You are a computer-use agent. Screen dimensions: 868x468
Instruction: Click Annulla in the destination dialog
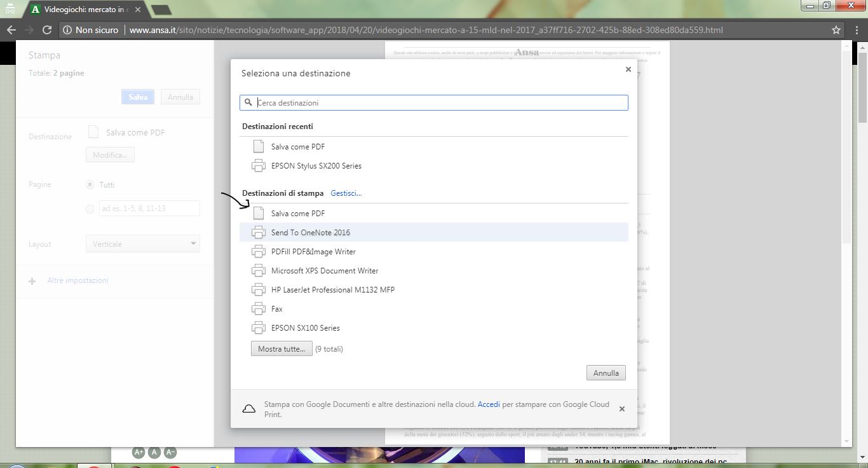click(x=606, y=373)
